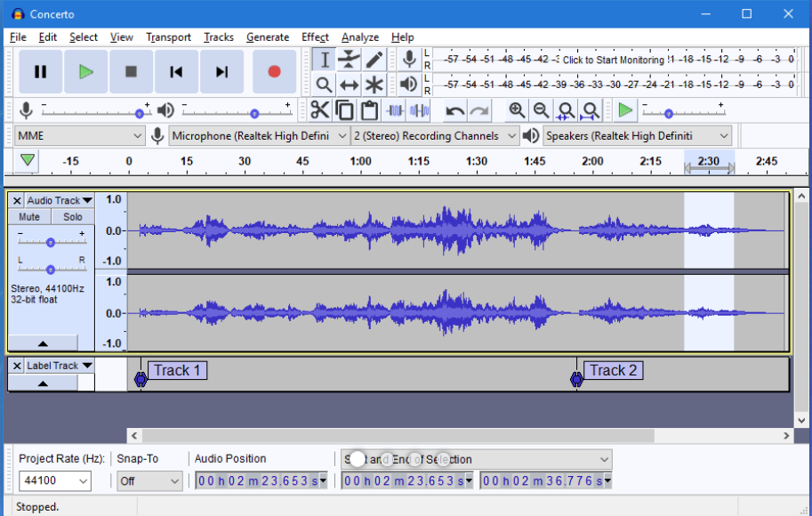Click the Audio Position time field
This screenshot has width=812, height=516.
pos(261,480)
